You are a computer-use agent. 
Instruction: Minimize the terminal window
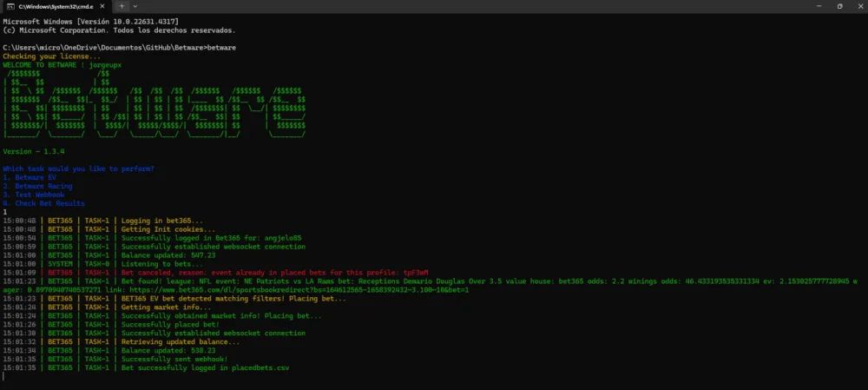coord(813,6)
